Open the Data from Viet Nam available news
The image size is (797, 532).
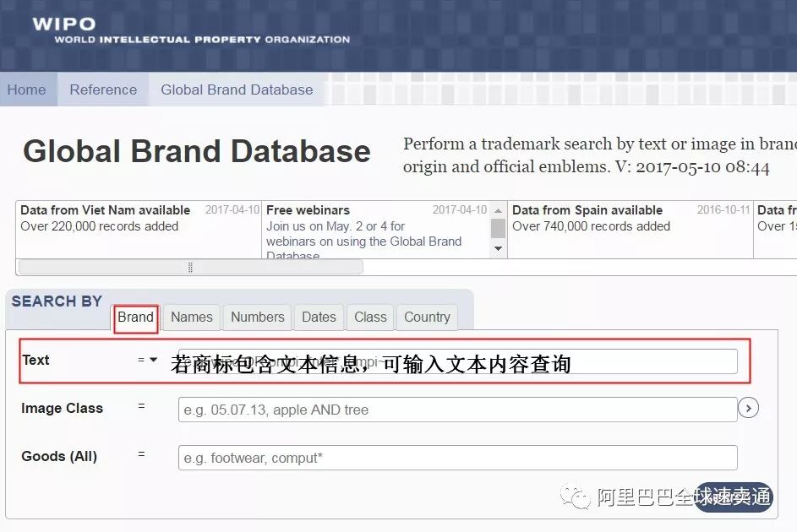click(x=105, y=210)
